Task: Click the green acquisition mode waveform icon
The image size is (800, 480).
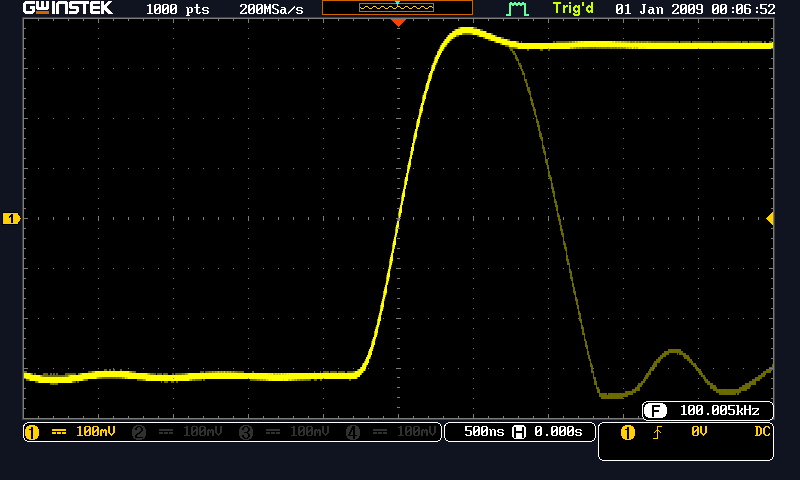Action: 517,9
